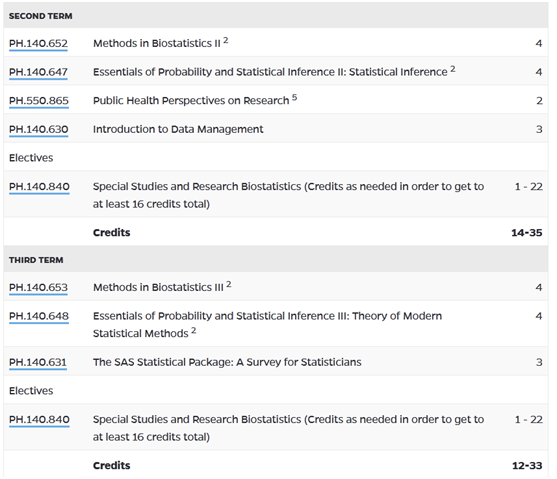Open the PH.140.648 course link
The width and height of the screenshot is (557, 479).
39,316
